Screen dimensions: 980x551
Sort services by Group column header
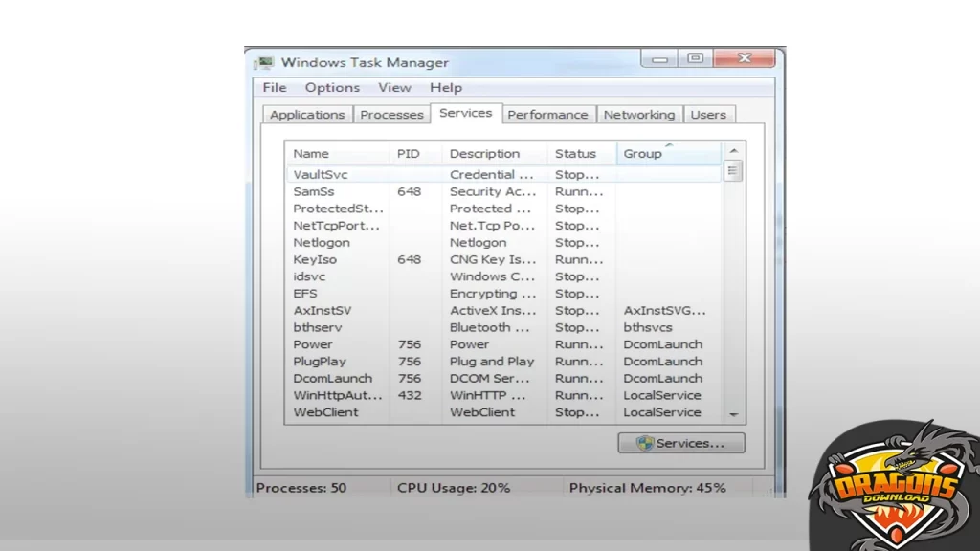[x=667, y=153]
